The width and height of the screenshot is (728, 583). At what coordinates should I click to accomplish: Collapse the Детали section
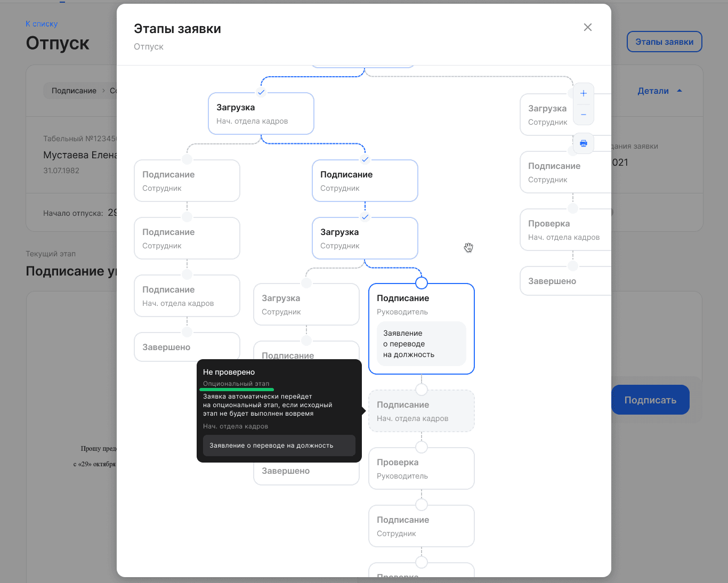tap(660, 91)
